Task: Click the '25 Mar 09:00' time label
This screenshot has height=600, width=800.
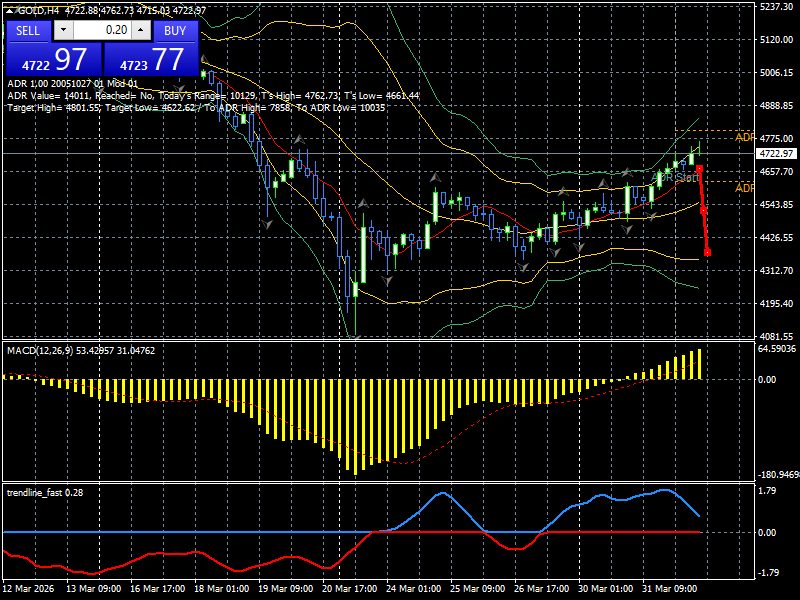Action: pos(478,589)
